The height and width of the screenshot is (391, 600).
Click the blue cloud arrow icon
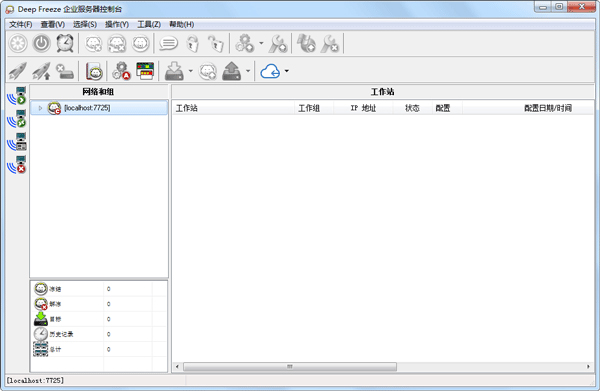270,71
